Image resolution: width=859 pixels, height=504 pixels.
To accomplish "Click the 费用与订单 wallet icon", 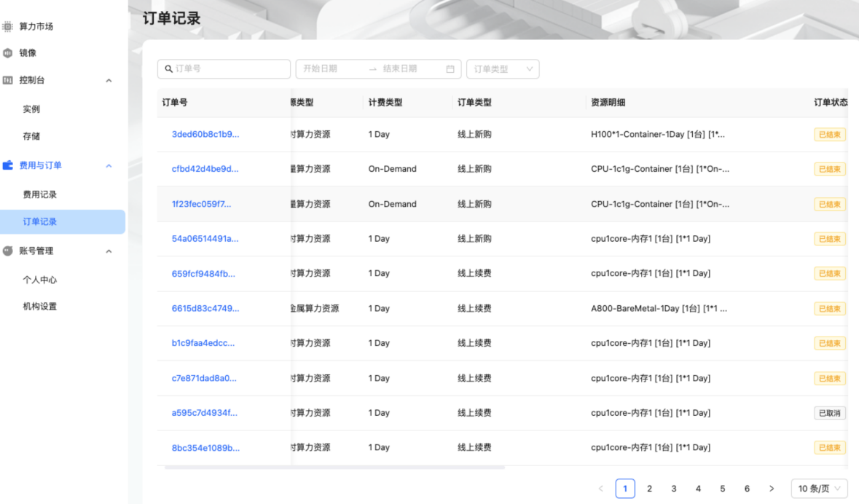I will coord(8,165).
